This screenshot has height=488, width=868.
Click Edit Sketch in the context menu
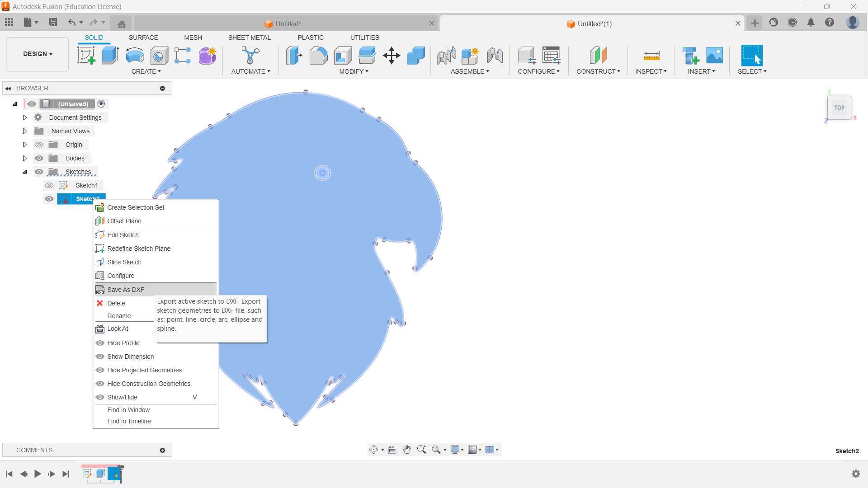pos(123,235)
